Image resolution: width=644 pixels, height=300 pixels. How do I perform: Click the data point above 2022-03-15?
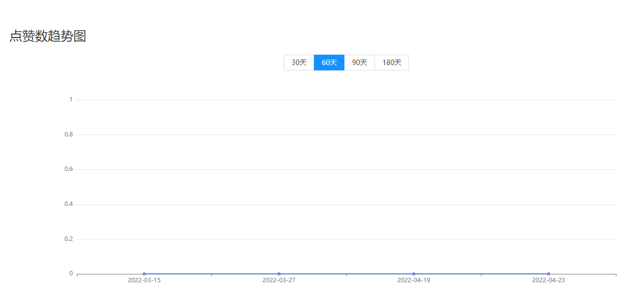tap(144, 274)
